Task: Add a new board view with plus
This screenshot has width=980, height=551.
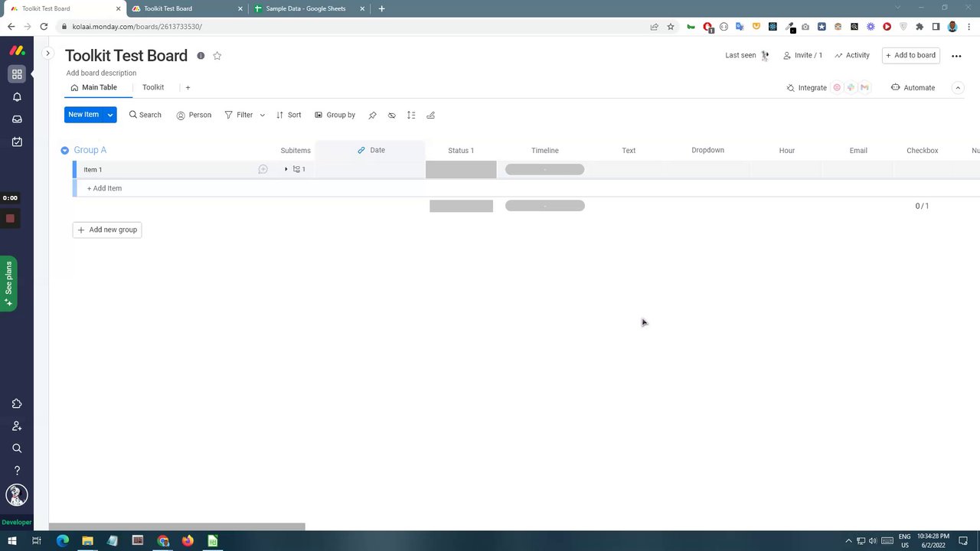Action: coord(188,88)
